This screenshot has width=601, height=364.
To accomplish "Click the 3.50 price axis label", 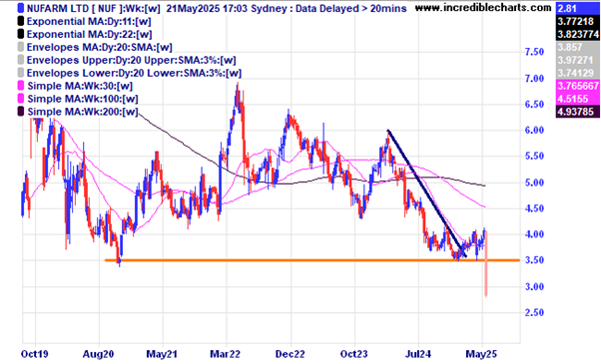I will [x=534, y=260].
